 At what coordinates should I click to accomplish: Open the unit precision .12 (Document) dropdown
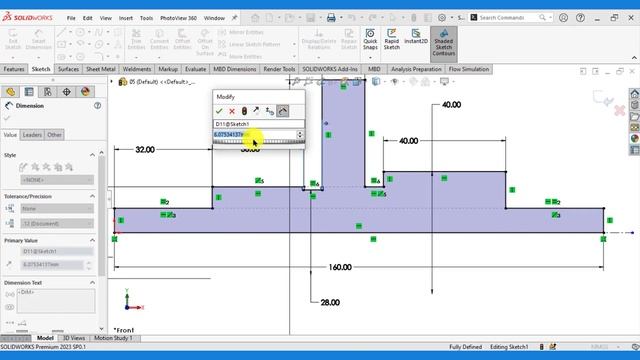coord(57,224)
